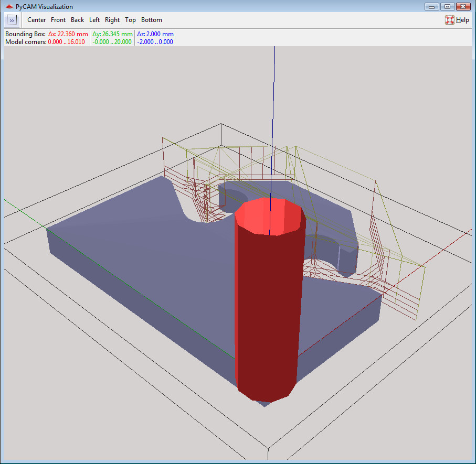
Task: Switch to the Back view
Action: 77,20
